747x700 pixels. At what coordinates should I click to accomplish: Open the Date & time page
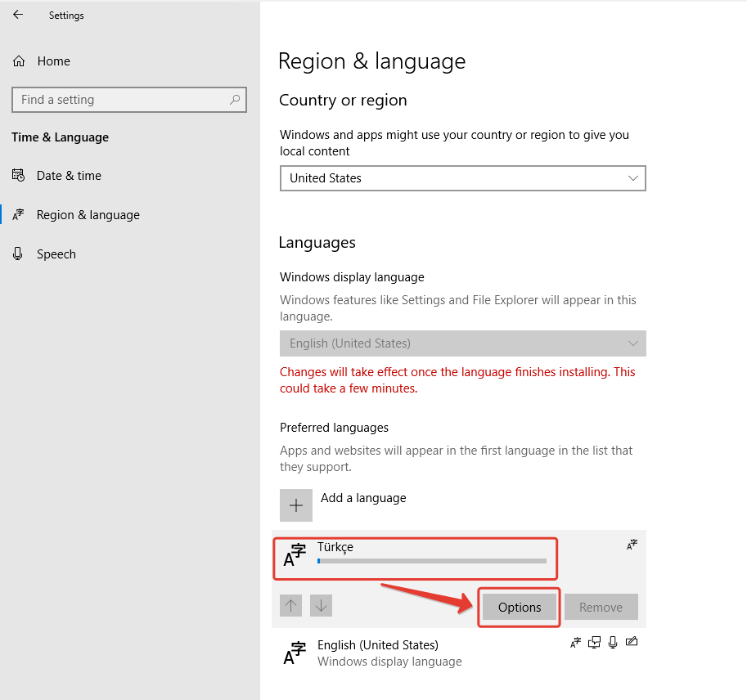(69, 176)
